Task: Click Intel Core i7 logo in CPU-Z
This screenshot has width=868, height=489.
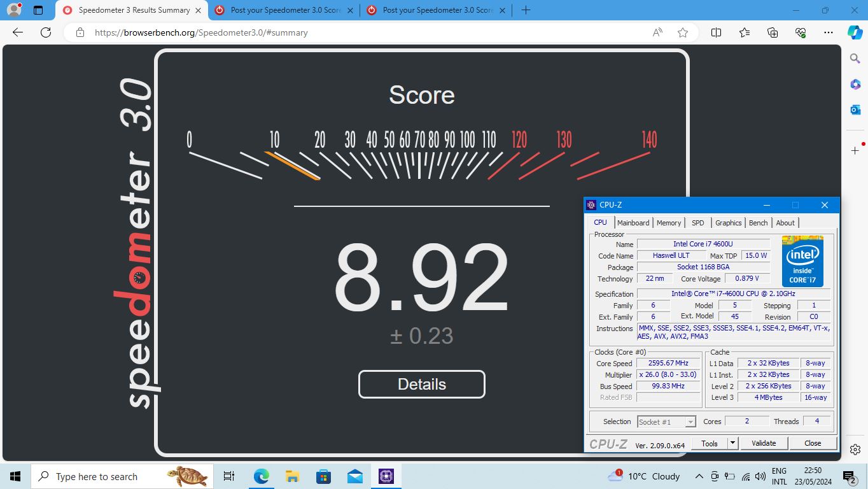Action: [802, 261]
